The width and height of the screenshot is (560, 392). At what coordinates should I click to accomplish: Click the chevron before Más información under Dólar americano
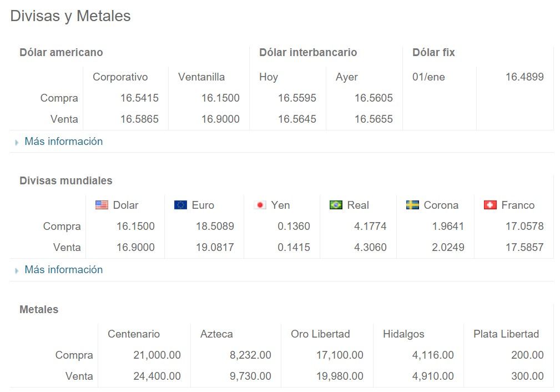pos(16,142)
